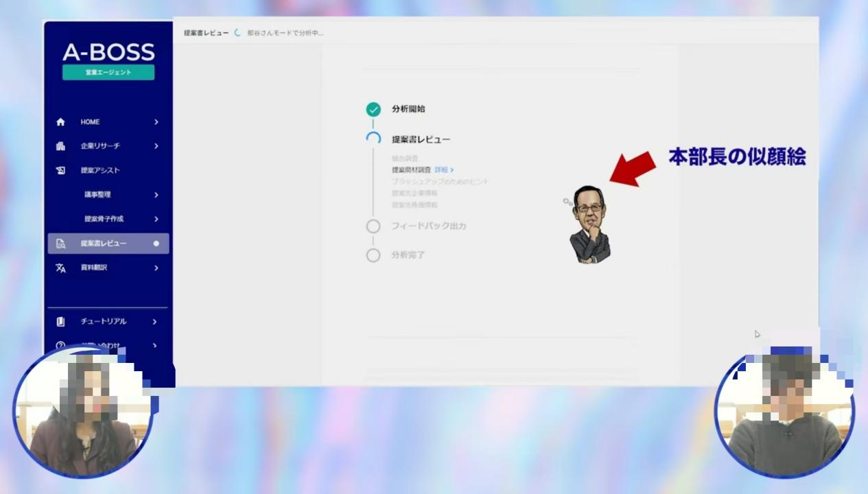Click the spinner icon beside 提案書レビュー title

tap(237, 33)
